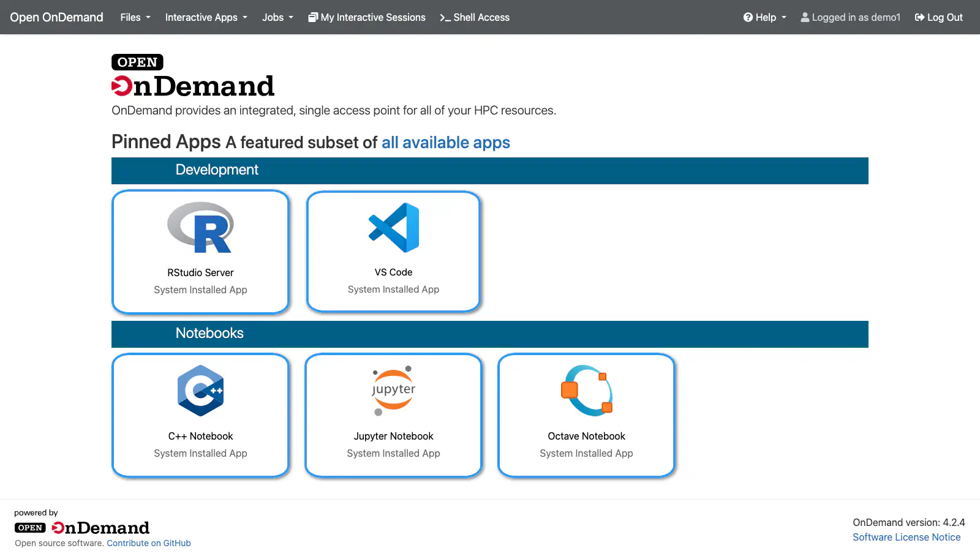The height and width of the screenshot is (559, 980).
Task: Click the user icon beside demo1
Action: (805, 17)
